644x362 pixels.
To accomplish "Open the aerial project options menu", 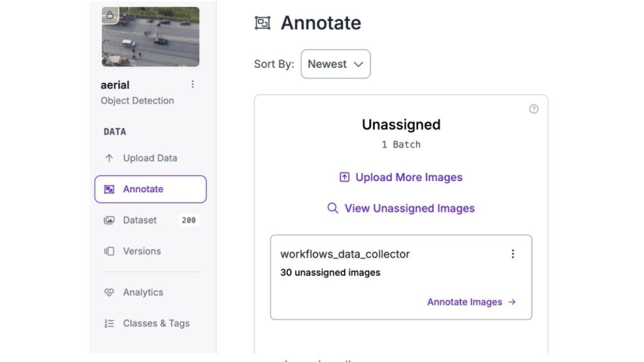I will (192, 84).
